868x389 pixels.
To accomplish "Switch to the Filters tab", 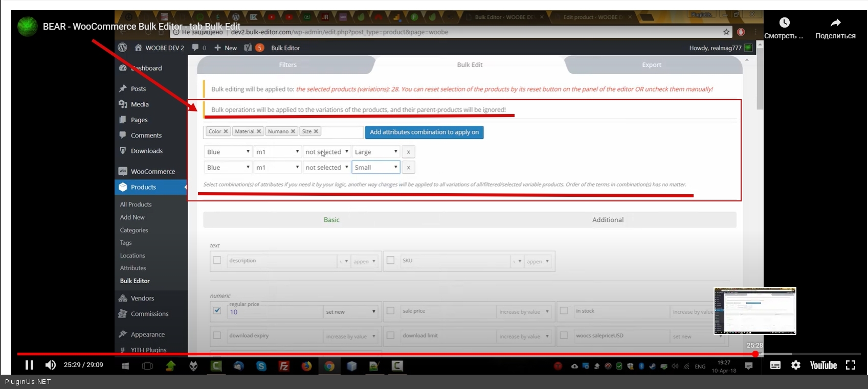I will click(287, 65).
